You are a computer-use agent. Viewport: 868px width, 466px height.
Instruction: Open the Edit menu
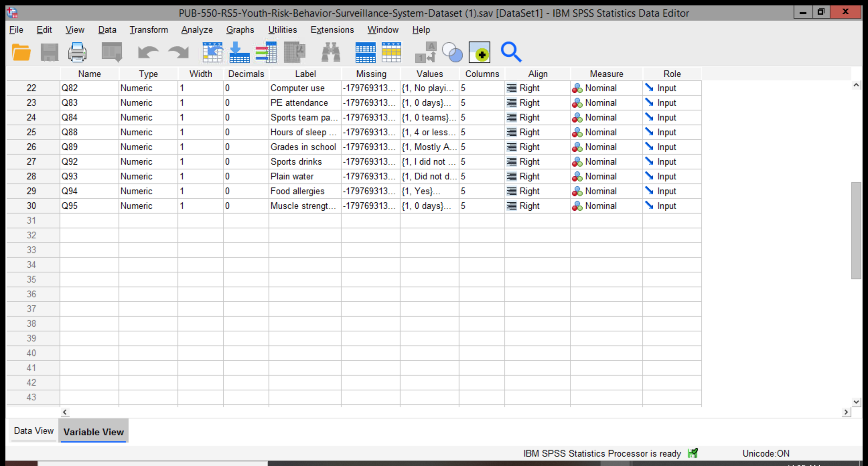[44, 30]
